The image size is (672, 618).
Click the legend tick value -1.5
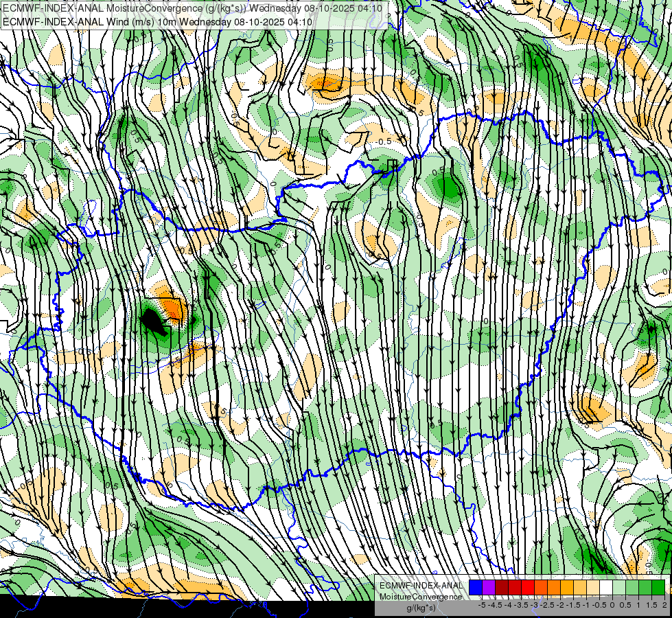573,605
